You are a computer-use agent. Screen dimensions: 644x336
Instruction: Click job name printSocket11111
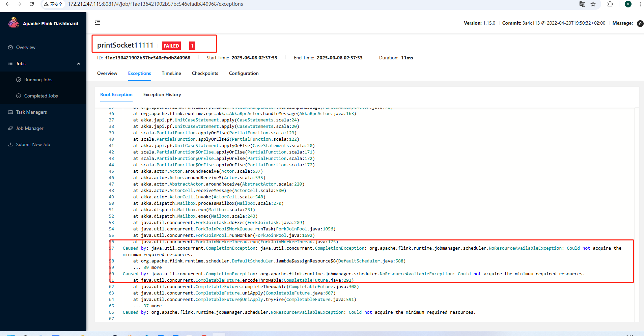[125, 45]
